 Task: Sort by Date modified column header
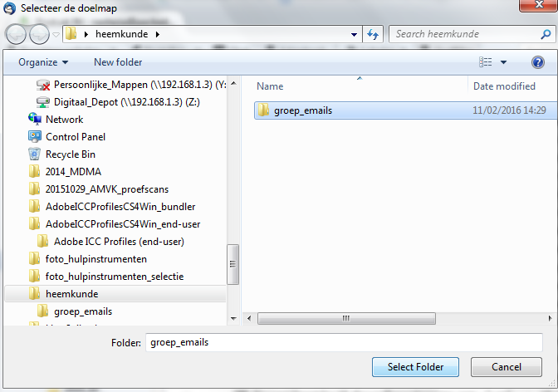[x=504, y=86]
